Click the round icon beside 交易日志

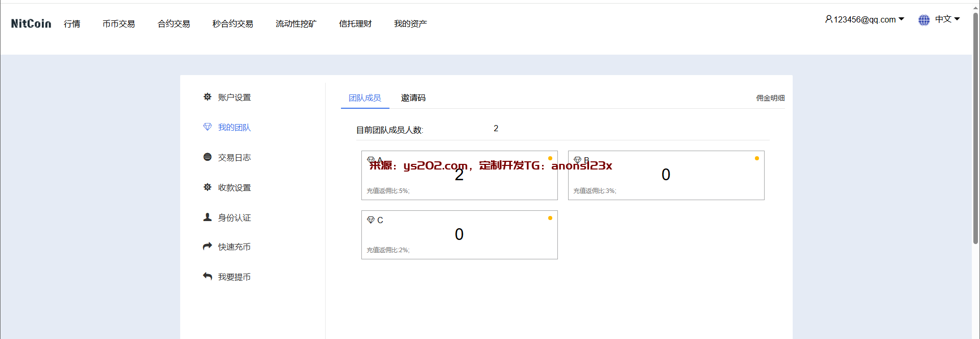pos(207,157)
